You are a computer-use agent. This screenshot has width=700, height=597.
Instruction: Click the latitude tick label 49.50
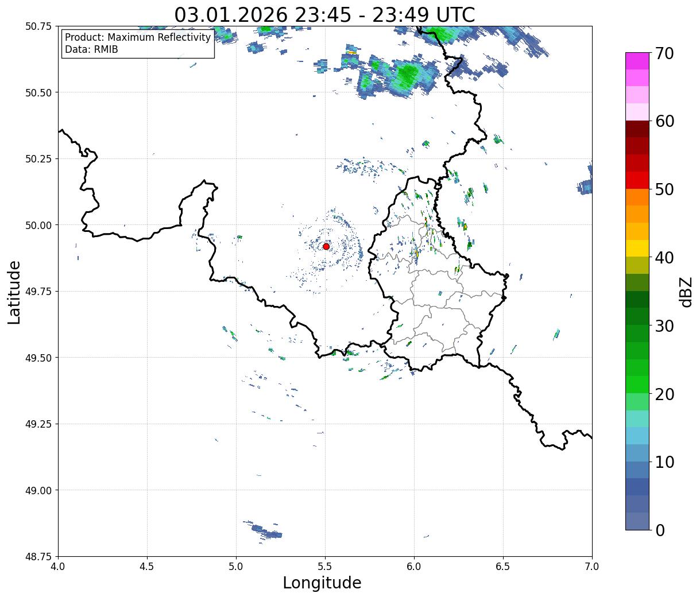point(38,358)
